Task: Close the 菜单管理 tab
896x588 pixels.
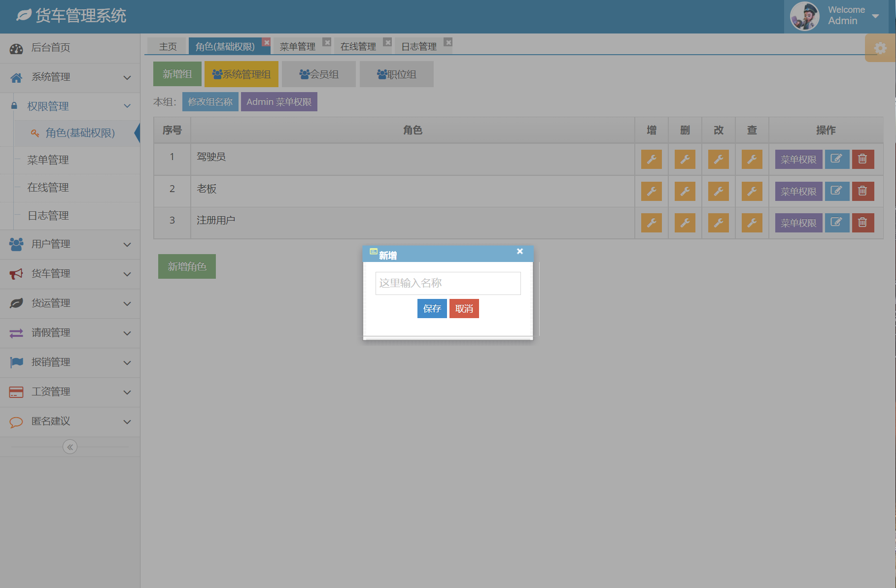Action: tap(327, 42)
